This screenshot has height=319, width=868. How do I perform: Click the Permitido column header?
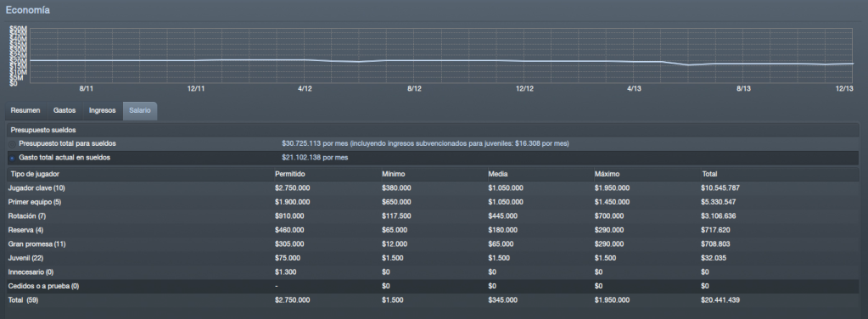click(289, 174)
